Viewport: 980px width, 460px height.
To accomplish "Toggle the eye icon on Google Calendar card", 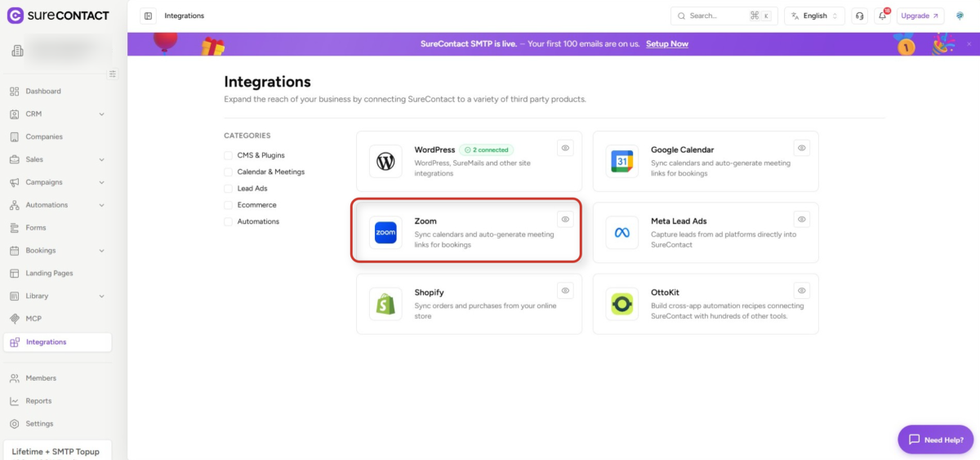I will [802, 148].
